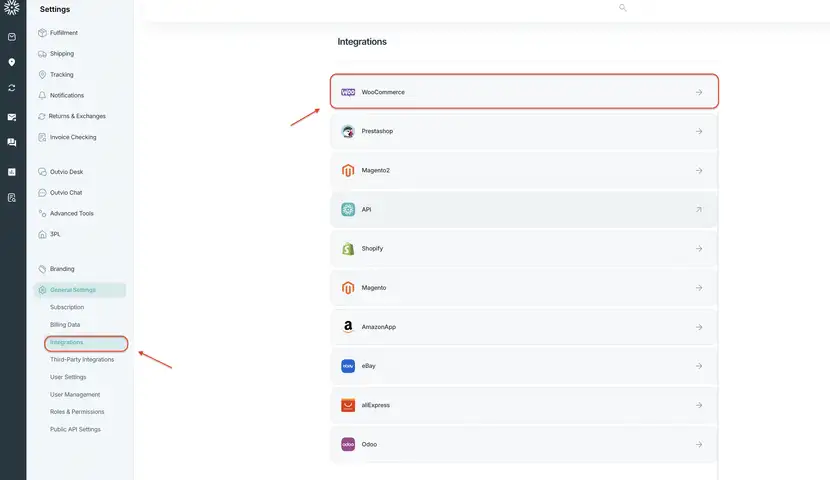This screenshot has height=480, width=830.
Task: Expand the Magento row arrow
Action: 699,288
